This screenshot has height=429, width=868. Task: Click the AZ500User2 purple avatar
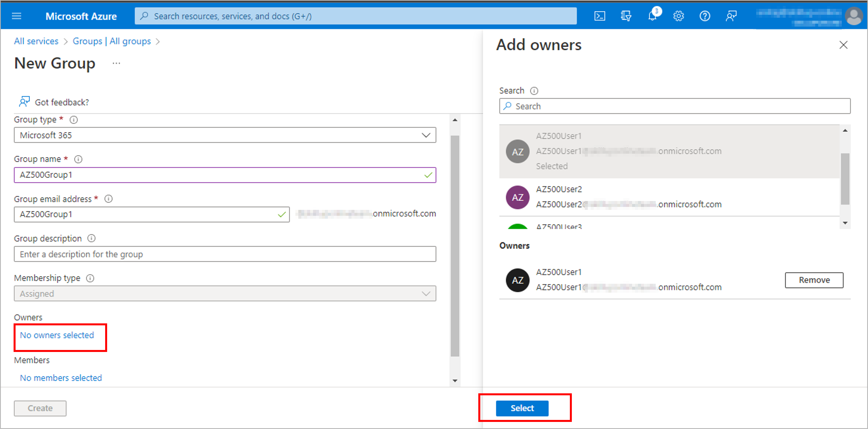(517, 197)
